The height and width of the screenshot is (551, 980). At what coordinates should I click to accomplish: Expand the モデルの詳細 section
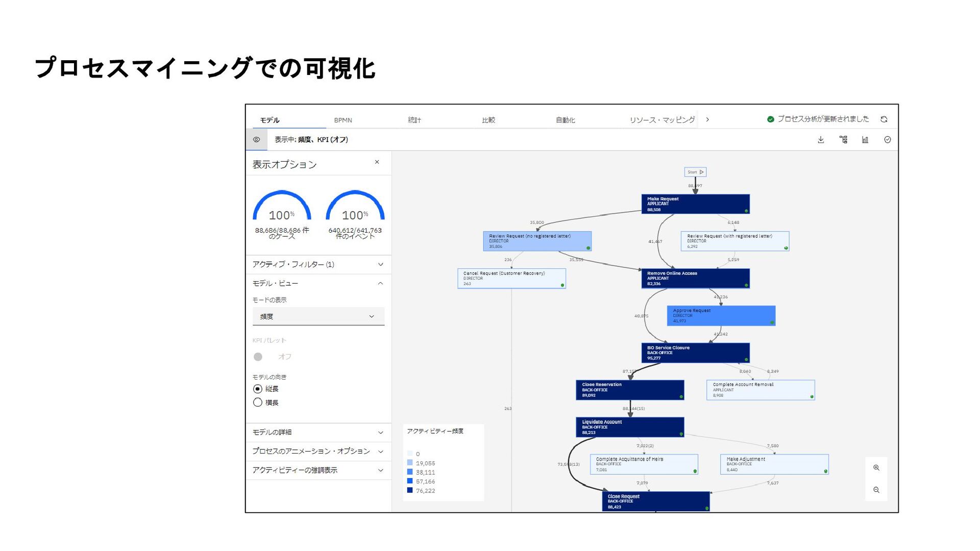[x=318, y=433]
